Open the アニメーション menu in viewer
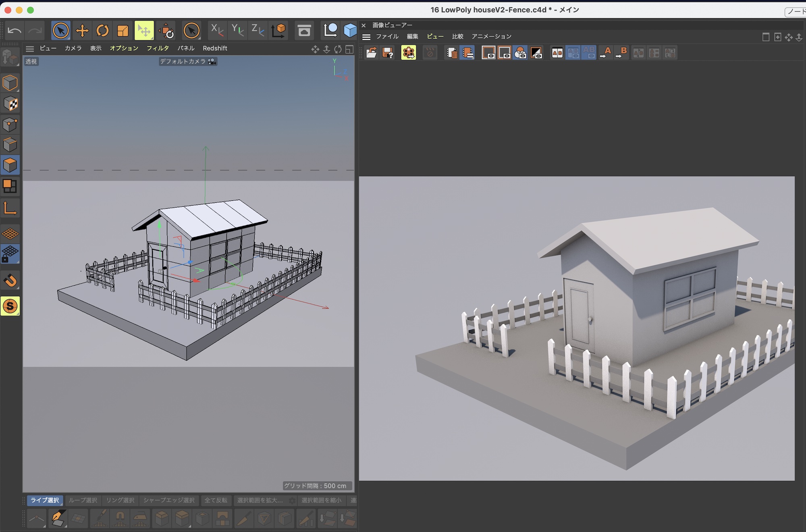The image size is (806, 532). pyautogui.click(x=492, y=37)
